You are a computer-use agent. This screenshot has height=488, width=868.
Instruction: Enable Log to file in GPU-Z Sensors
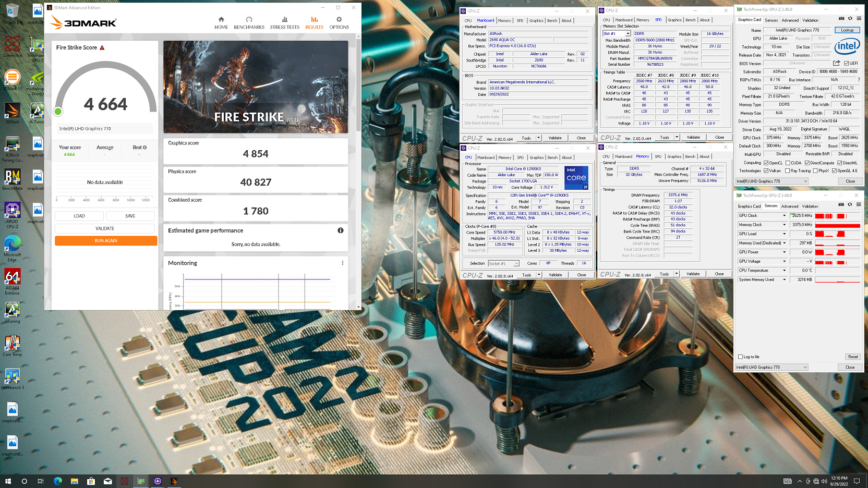coord(740,357)
